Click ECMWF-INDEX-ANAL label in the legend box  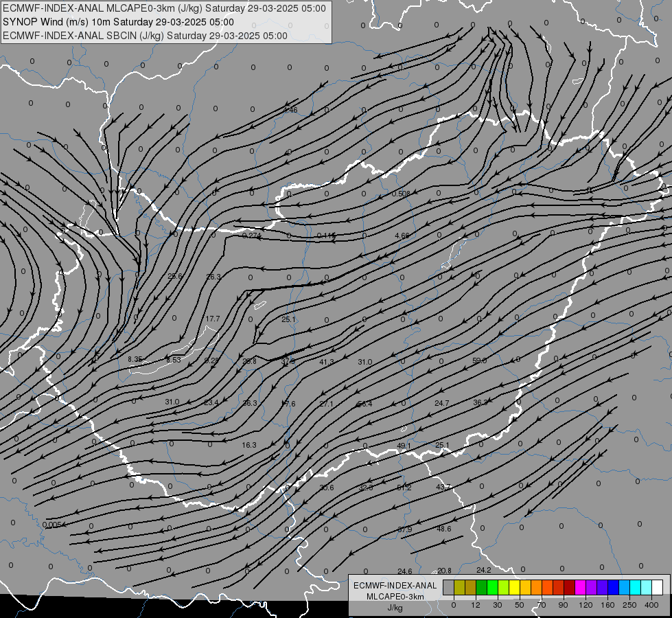pos(395,586)
